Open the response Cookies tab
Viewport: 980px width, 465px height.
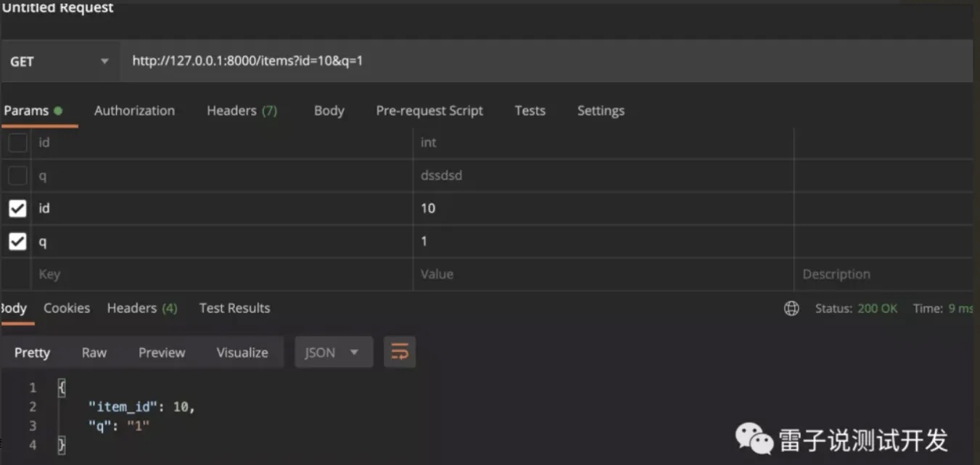(67, 308)
